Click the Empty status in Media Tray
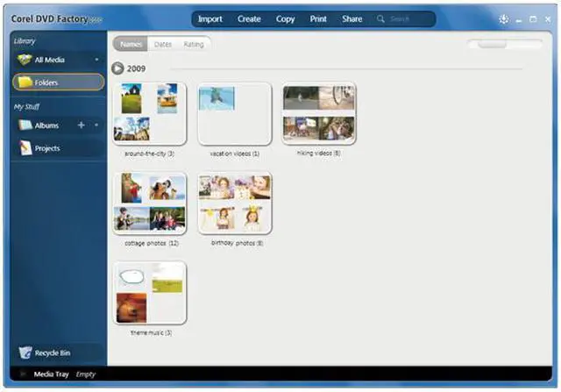Viewport: 561px width, 392px height. pyautogui.click(x=86, y=374)
